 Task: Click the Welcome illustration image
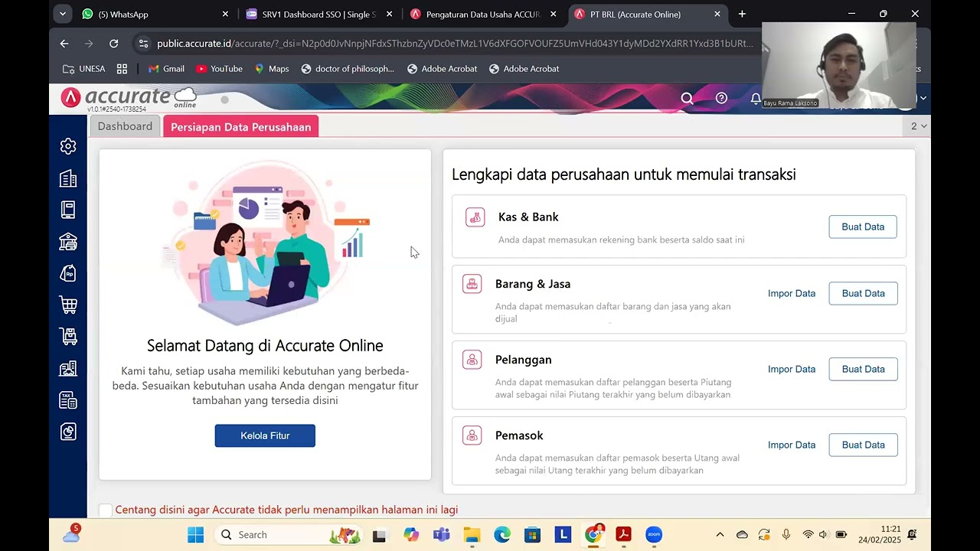pyautogui.click(x=265, y=242)
